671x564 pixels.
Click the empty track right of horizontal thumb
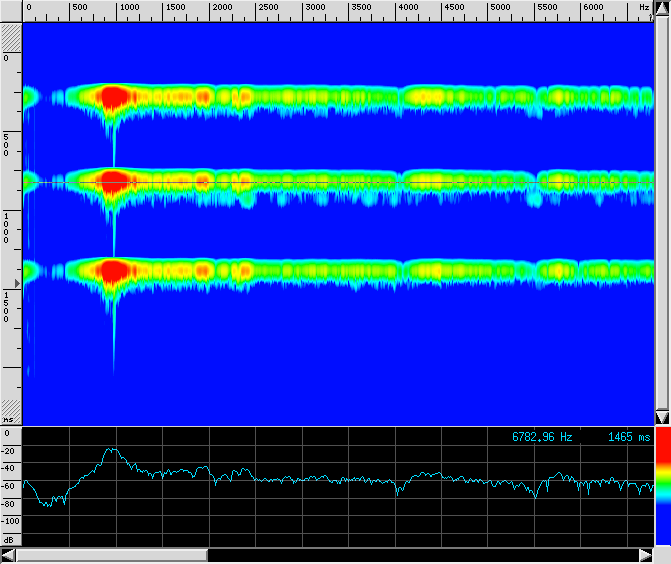420,555
